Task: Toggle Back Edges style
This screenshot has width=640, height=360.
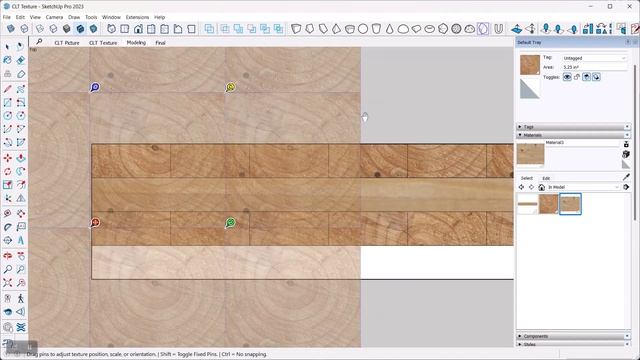Action: (24, 29)
